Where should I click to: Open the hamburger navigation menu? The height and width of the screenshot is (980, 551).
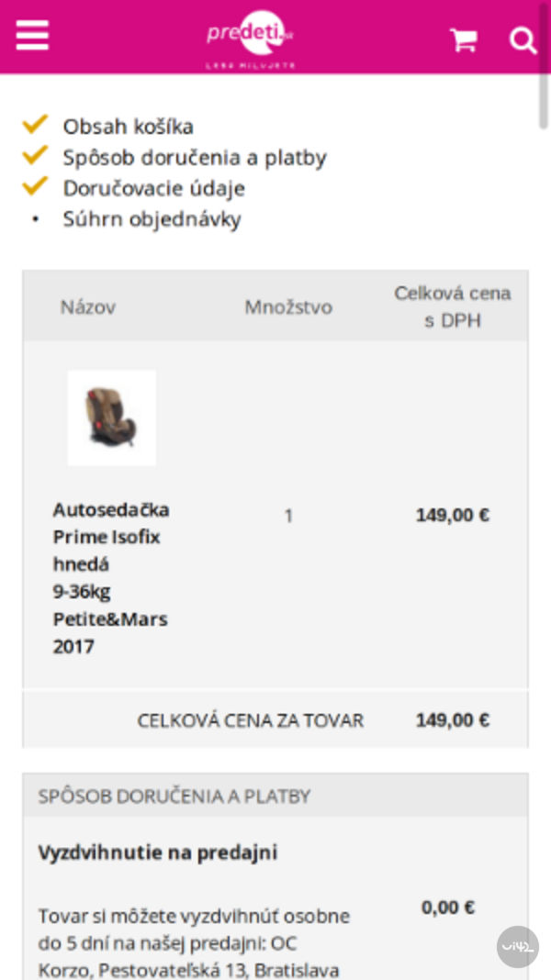coord(32,35)
